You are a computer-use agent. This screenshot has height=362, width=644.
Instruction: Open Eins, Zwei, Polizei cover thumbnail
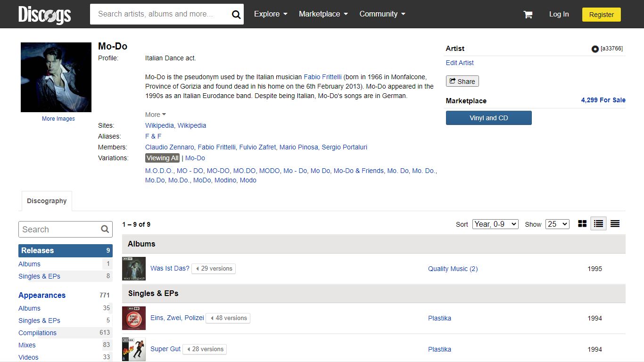pos(134,318)
